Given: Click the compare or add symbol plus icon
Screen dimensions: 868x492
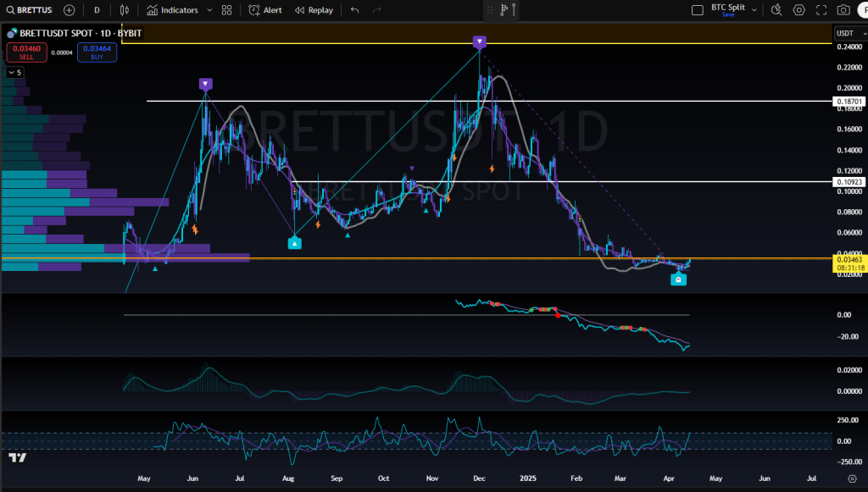Looking at the screenshot, I should (x=70, y=10).
